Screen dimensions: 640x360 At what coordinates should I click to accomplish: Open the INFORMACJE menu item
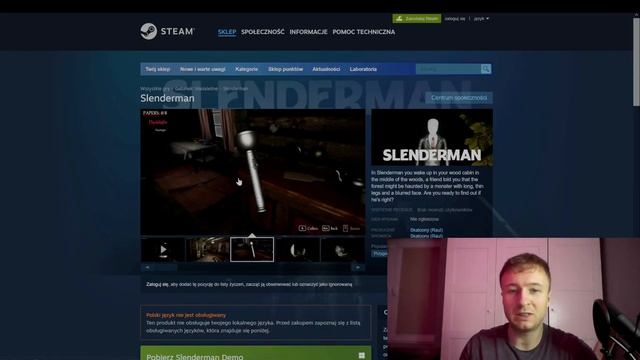tap(308, 32)
